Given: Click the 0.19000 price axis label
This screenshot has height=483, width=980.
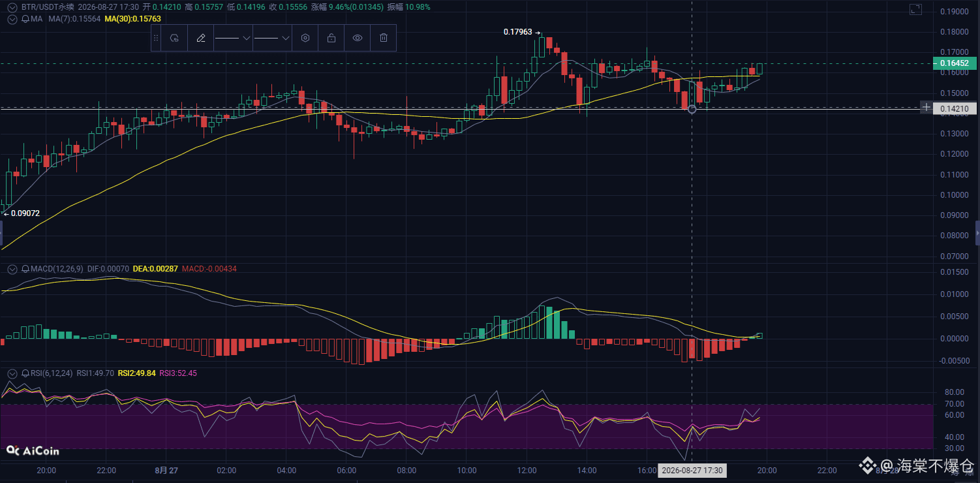Looking at the screenshot, I should [954, 11].
